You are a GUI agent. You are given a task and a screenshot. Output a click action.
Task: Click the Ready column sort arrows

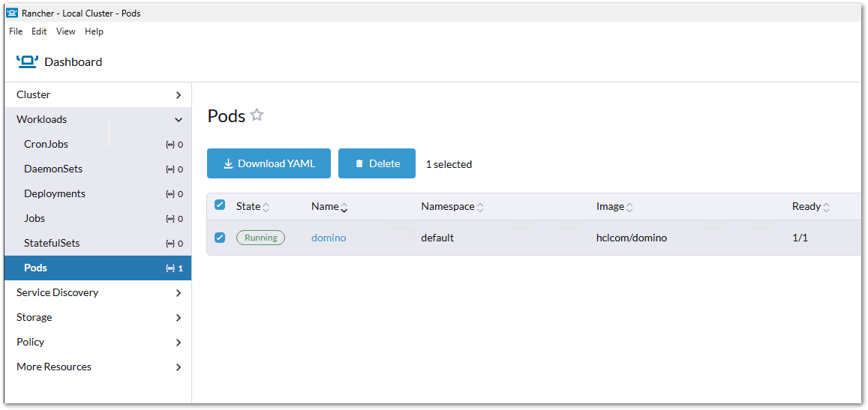(x=826, y=208)
